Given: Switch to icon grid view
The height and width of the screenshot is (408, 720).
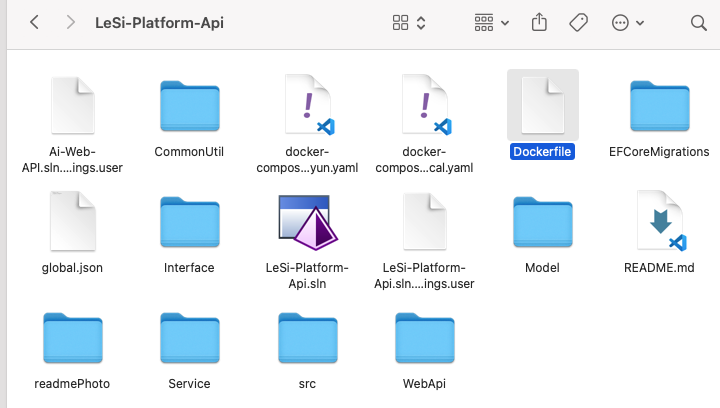Looking at the screenshot, I should pos(400,22).
